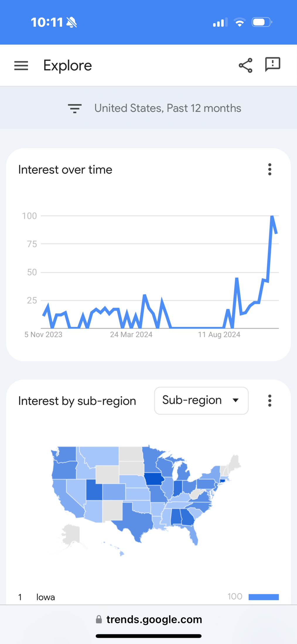Select the peak point at 100 on chart
The image size is (297, 644).
tap(272, 216)
